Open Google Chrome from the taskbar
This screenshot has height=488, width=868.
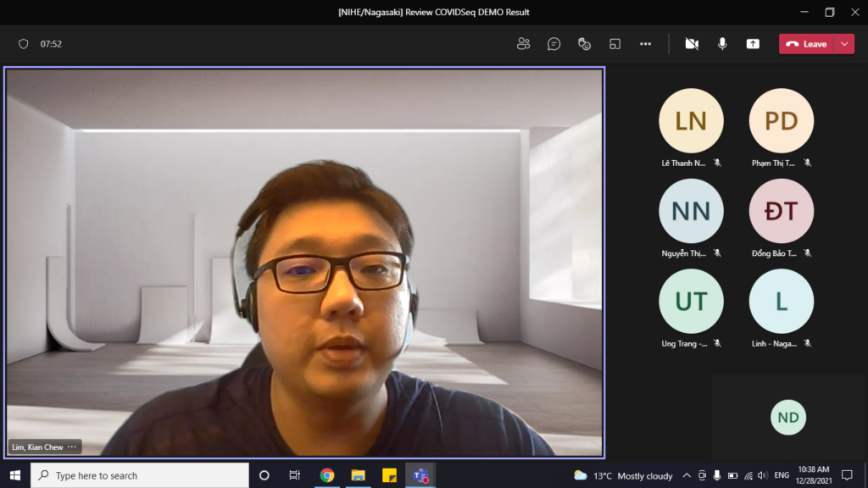(327, 475)
